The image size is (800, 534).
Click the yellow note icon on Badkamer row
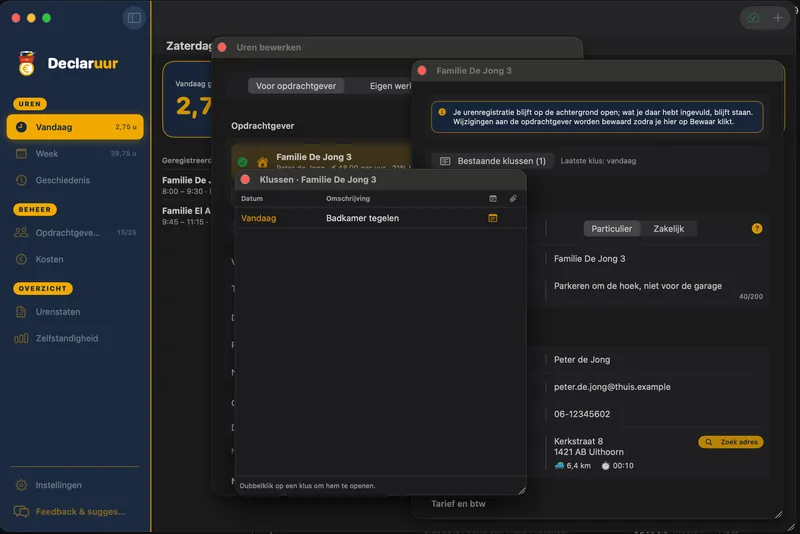[493, 218]
